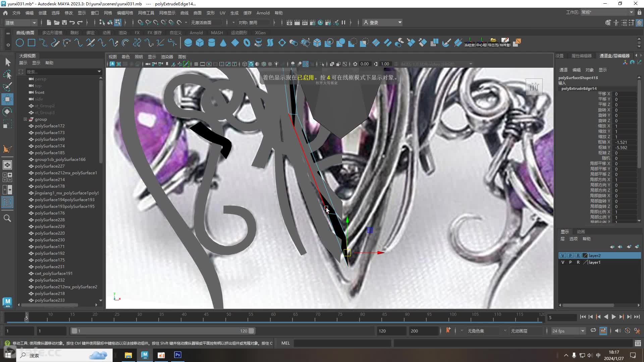Toggle the Outliner layout button
644x362 pixels.
(7, 202)
